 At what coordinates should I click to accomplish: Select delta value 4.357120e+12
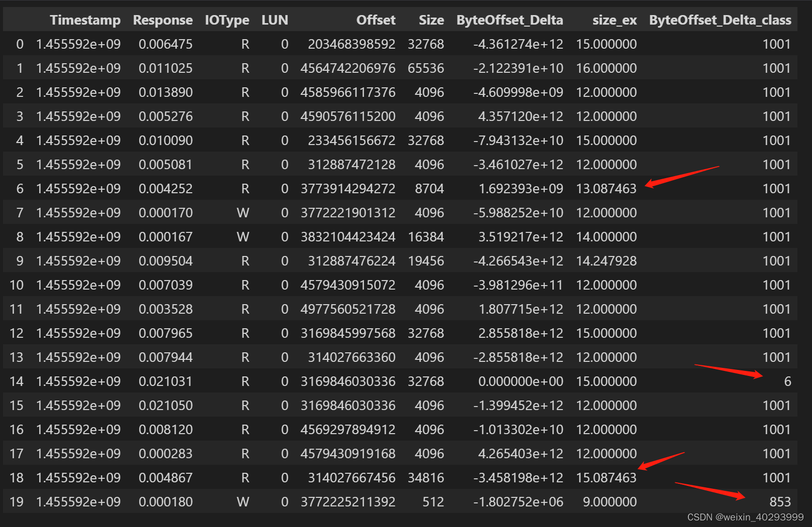(x=521, y=116)
